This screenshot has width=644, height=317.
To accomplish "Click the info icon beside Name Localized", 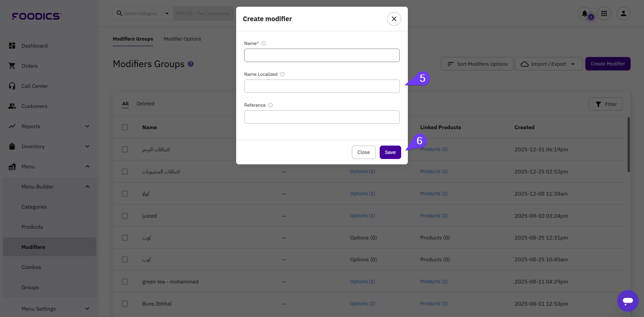I will tap(282, 74).
